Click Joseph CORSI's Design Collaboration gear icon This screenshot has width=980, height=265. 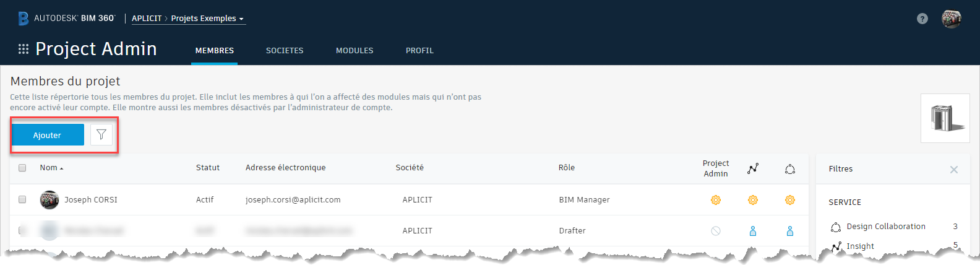point(790,200)
